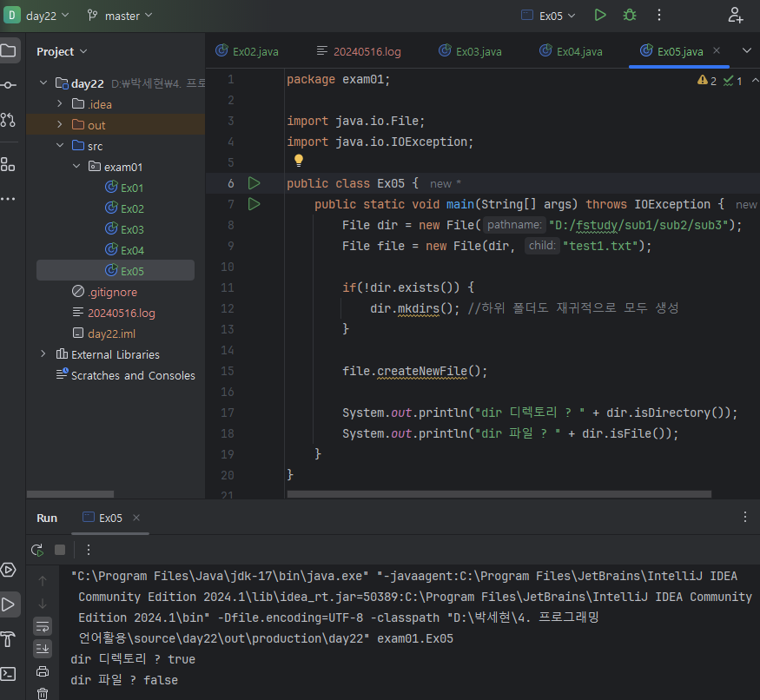Click the run gutter arrow beside main method
This screenshot has height=700, width=760.
click(254, 204)
